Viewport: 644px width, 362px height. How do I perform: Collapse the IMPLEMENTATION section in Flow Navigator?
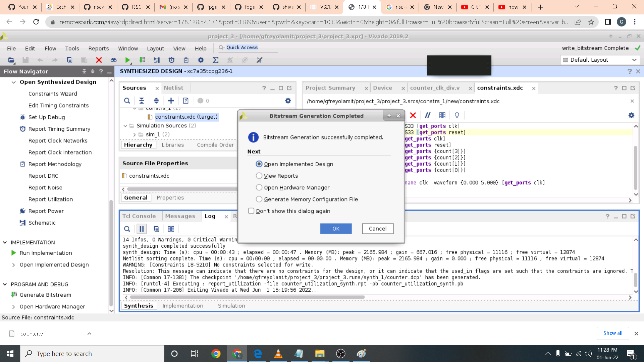tap(5, 242)
